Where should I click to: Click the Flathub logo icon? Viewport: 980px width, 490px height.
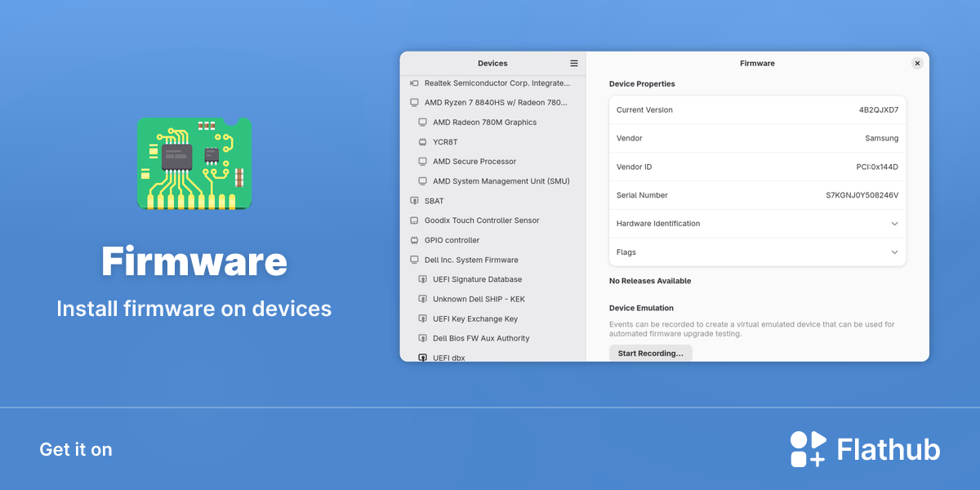pos(808,449)
